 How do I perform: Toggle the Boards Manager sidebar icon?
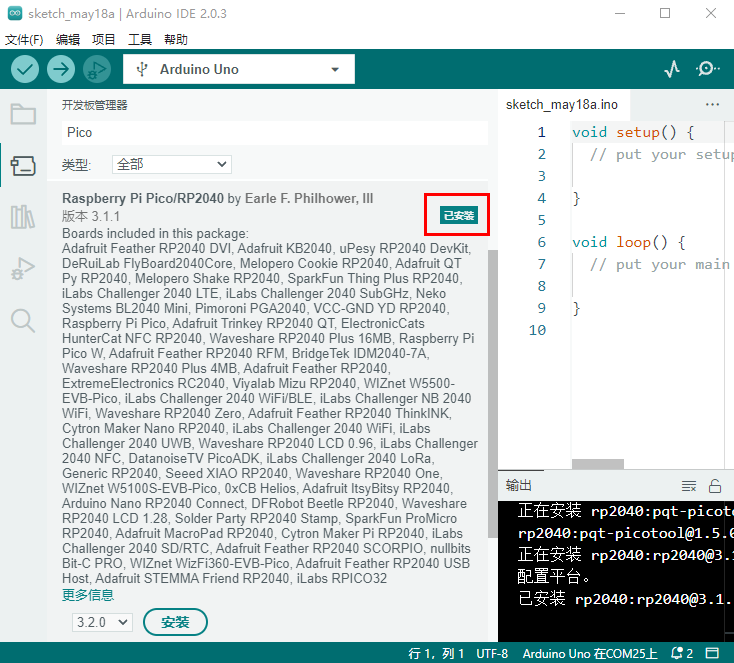tap(23, 165)
